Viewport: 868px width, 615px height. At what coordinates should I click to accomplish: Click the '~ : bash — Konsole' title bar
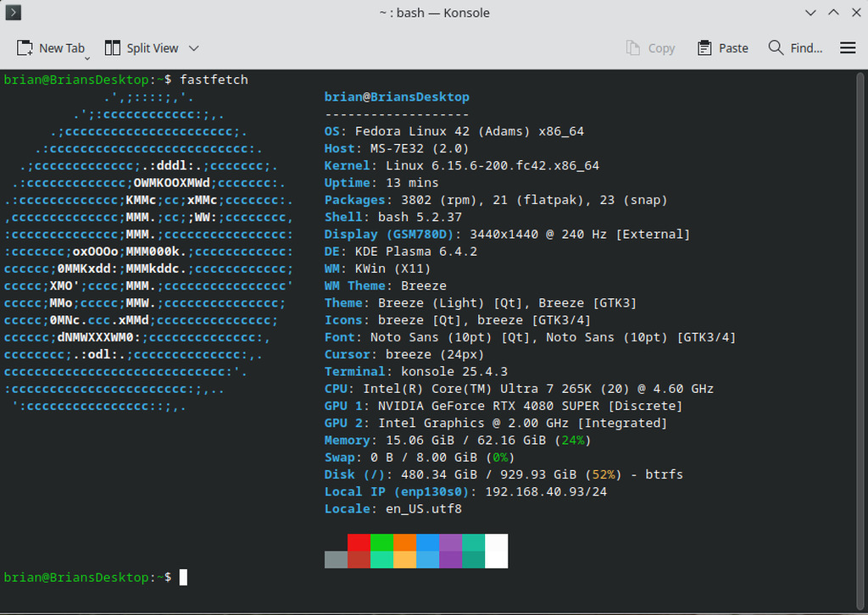tap(434, 13)
